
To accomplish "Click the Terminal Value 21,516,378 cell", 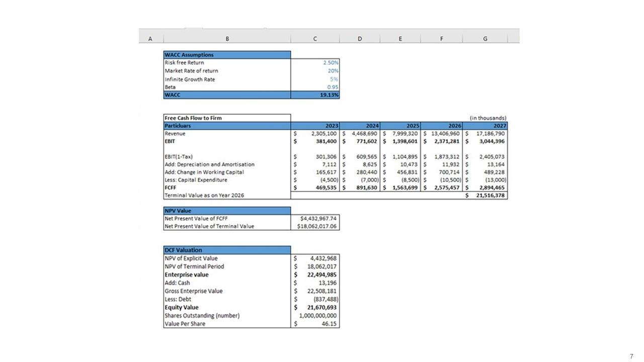I will [486, 195].
